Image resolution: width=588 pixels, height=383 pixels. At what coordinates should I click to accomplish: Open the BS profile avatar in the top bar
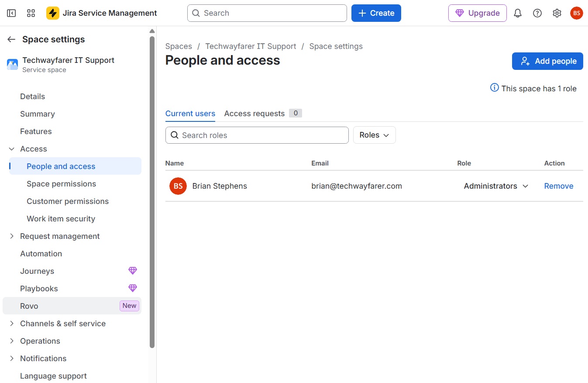[577, 13]
